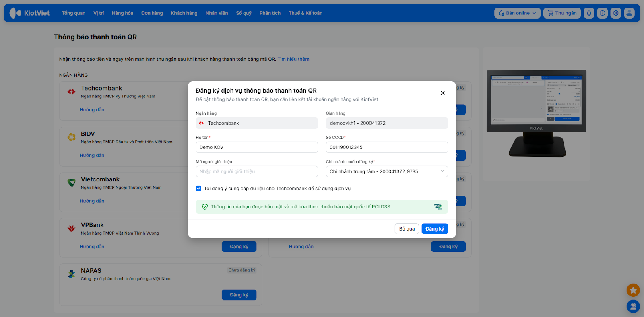644x317 pixels.
Task: Open the Hàng hóa menu
Action: (x=122, y=13)
